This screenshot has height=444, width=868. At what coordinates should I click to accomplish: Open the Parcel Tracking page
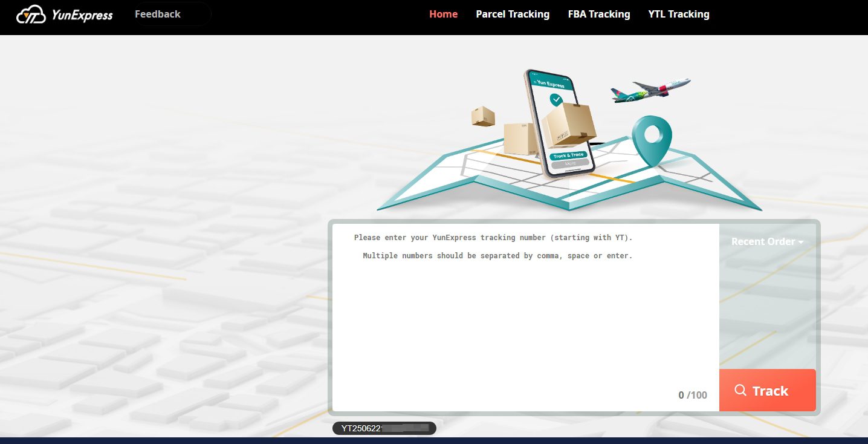pyautogui.click(x=513, y=14)
